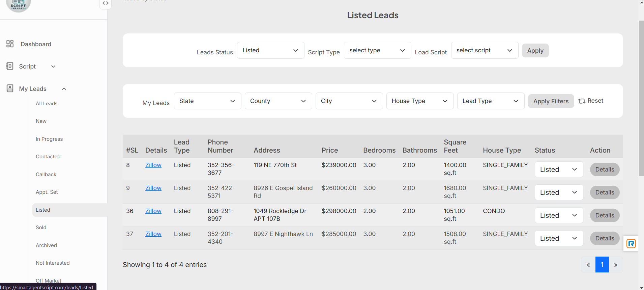This screenshot has width=644, height=290.
Task: Open the Leads Status dropdown
Action: click(x=270, y=50)
